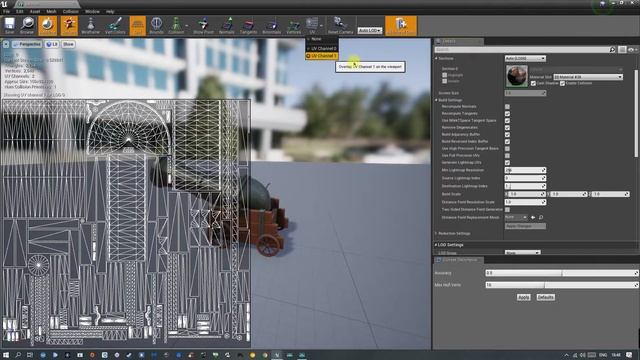Viewport: 640px width, 360px height.
Task: Open the Lit view mode dropdown
Action: point(52,44)
